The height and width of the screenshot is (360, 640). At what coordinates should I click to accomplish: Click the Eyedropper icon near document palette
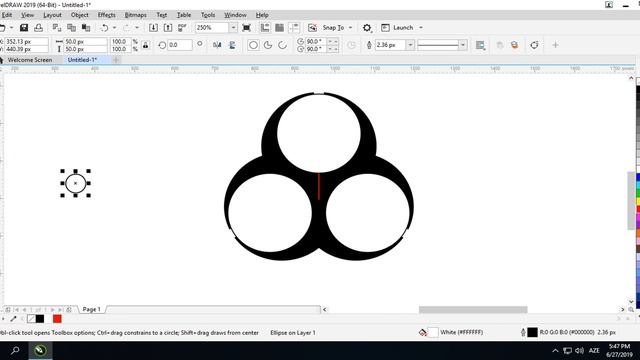[13, 319]
